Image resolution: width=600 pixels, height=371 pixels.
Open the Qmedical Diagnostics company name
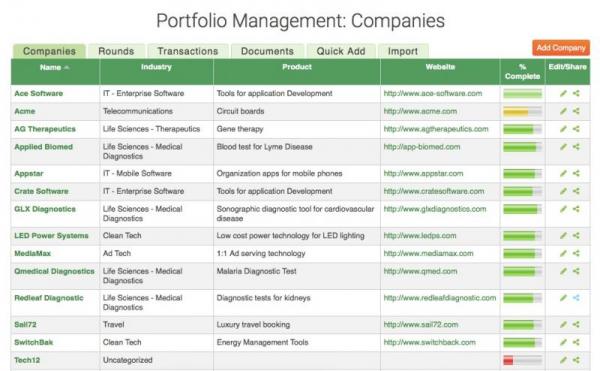point(54,271)
